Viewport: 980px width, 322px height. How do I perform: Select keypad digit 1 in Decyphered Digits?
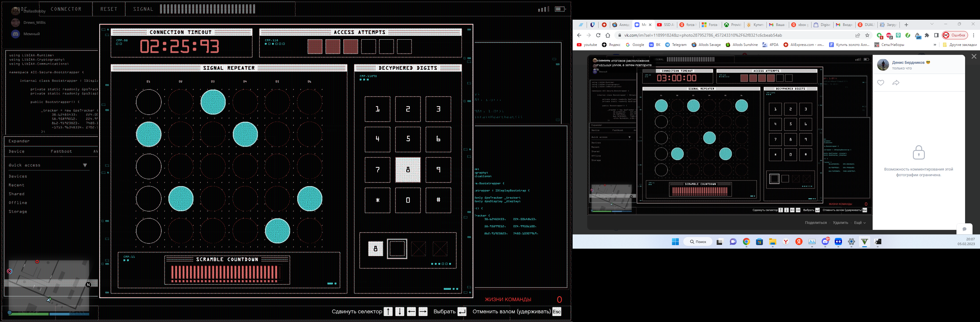(x=377, y=109)
